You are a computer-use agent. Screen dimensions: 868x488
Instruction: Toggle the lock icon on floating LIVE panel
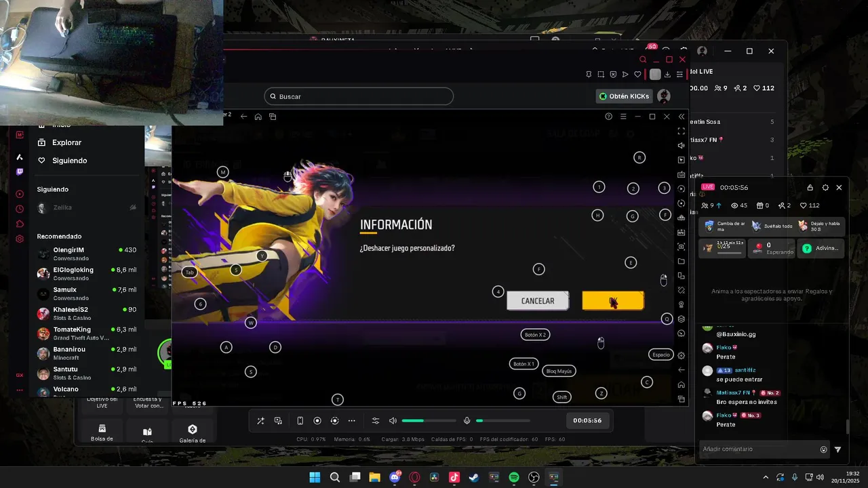pyautogui.click(x=810, y=188)
